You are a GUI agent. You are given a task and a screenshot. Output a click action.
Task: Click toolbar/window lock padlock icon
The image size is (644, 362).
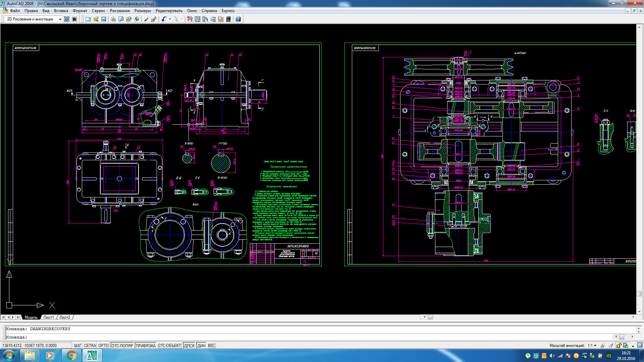pyautogui.click(x=619, y=346)
